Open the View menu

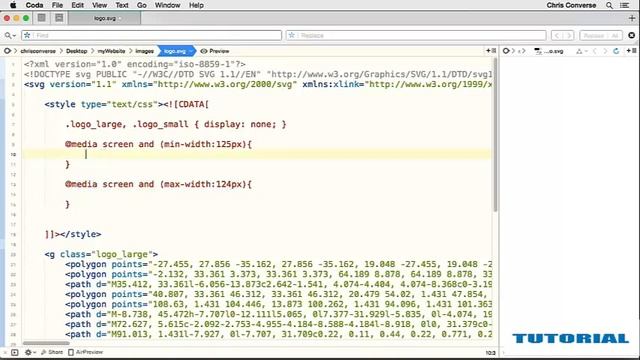click(99, 5)
